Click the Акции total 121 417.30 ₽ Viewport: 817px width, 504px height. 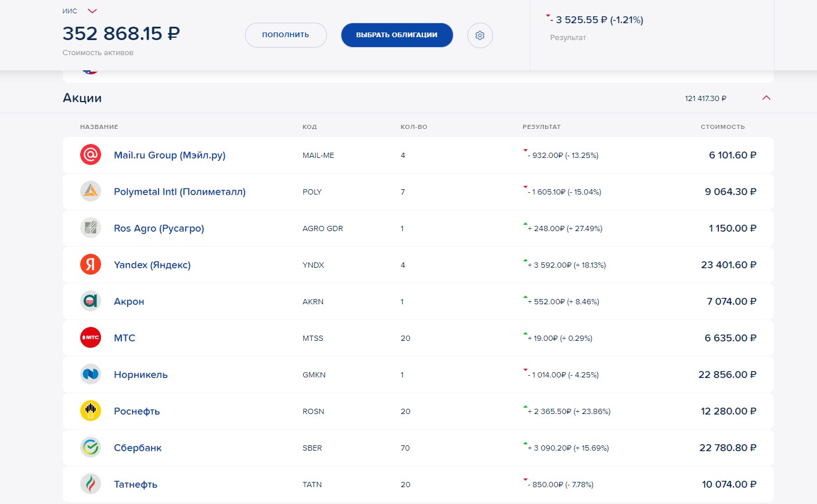pos(706,99)
